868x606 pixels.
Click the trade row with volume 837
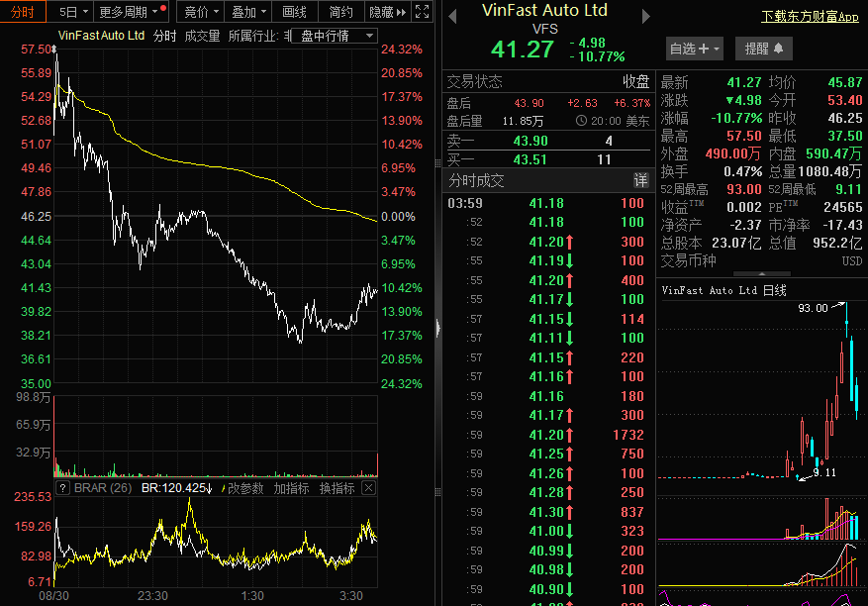point(548,512)
